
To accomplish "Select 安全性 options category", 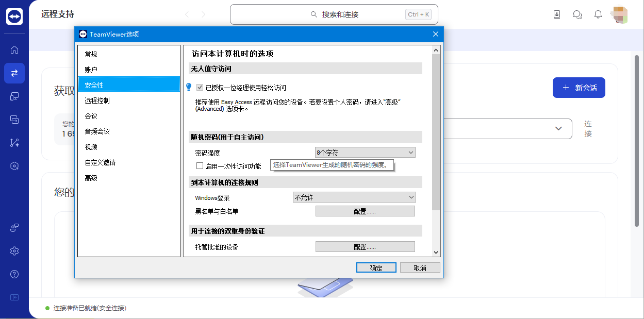I will point(129,85).
